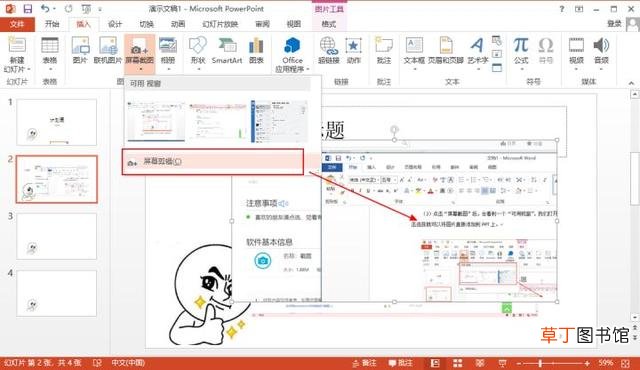Pick the first available window thumbnail
Image resolution: width=640 pixels, height=370 pixels.
coord(156,122)
